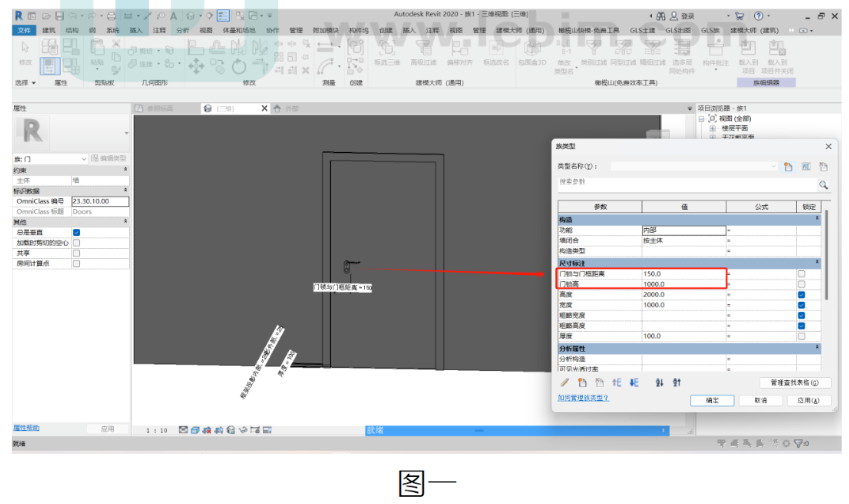The width and height of the screenshot is (849, 504).
Task: Switch to the 体量和场地 ribbon tab
Action: click(x=239, y=30)
